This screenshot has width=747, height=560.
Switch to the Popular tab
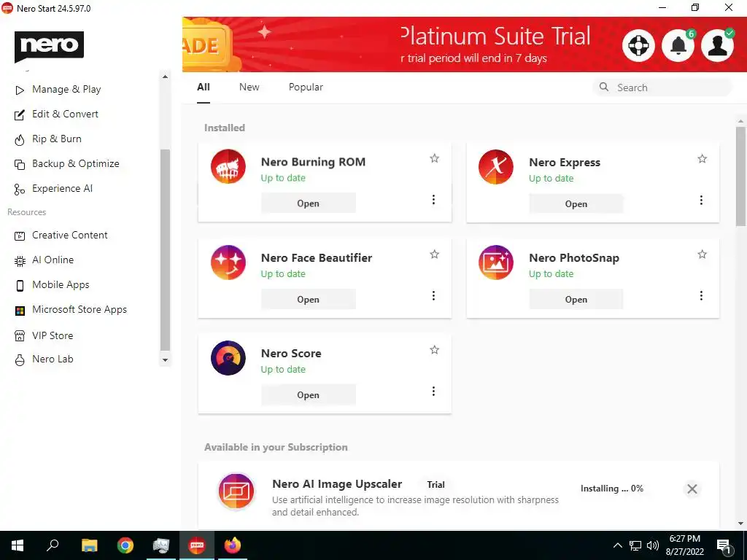click(x=306, y=87)
